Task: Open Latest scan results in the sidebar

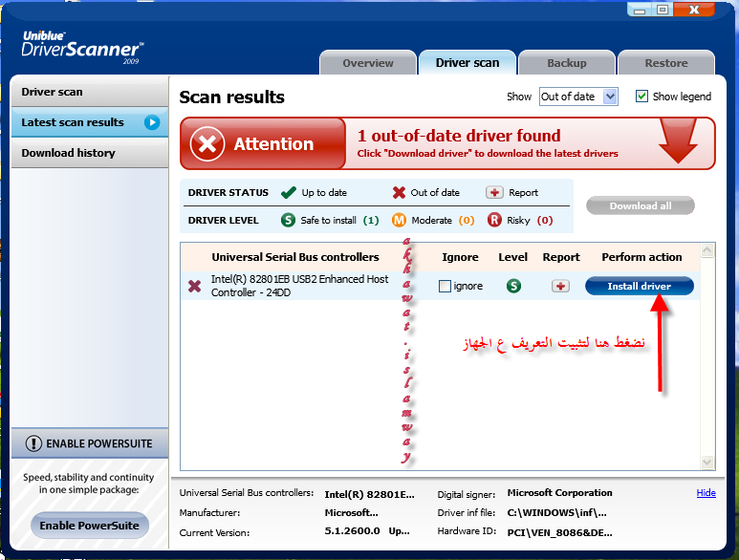Action: pyautogui.click(x=90, y=122)
